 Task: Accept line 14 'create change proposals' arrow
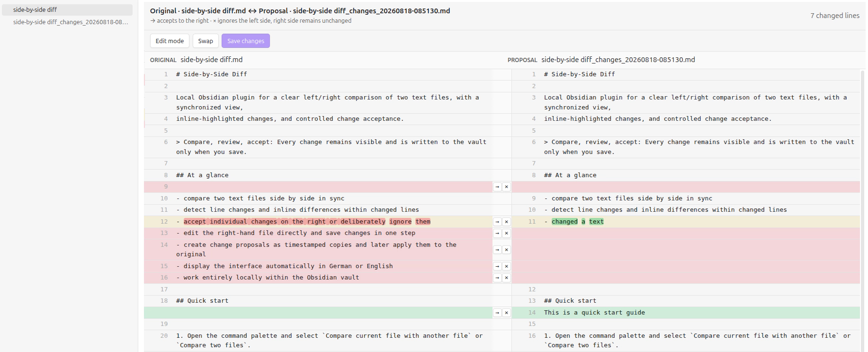pos(497,250)
